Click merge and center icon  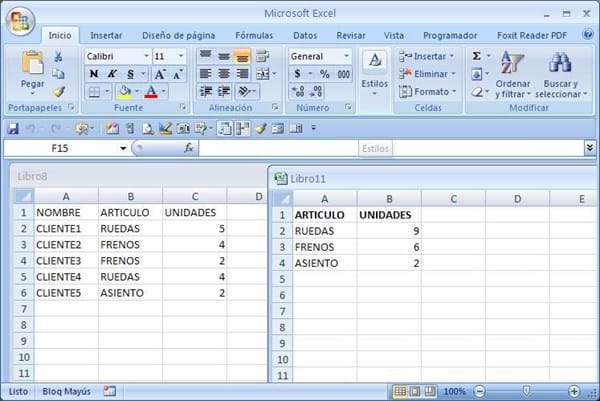coord(263,74)
